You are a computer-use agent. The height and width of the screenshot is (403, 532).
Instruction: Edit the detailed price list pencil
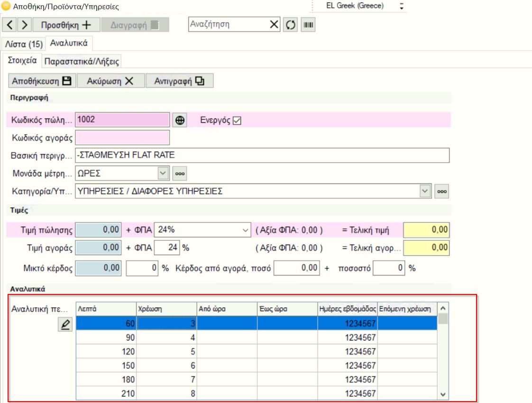[65, 324]
